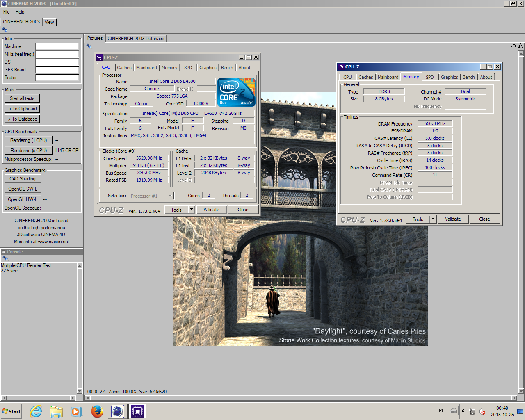Open Internet Explorer from taskbar

(36, 411)
